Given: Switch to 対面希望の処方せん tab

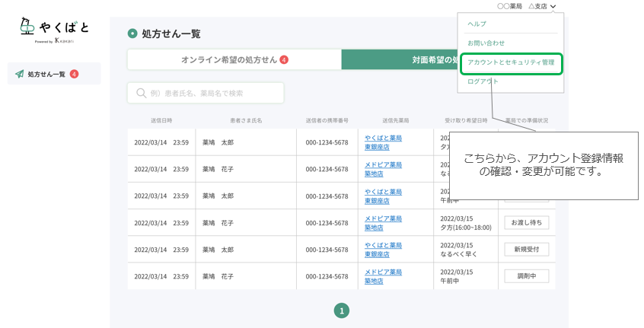Looking at the screenshot, I should [399, 60].
